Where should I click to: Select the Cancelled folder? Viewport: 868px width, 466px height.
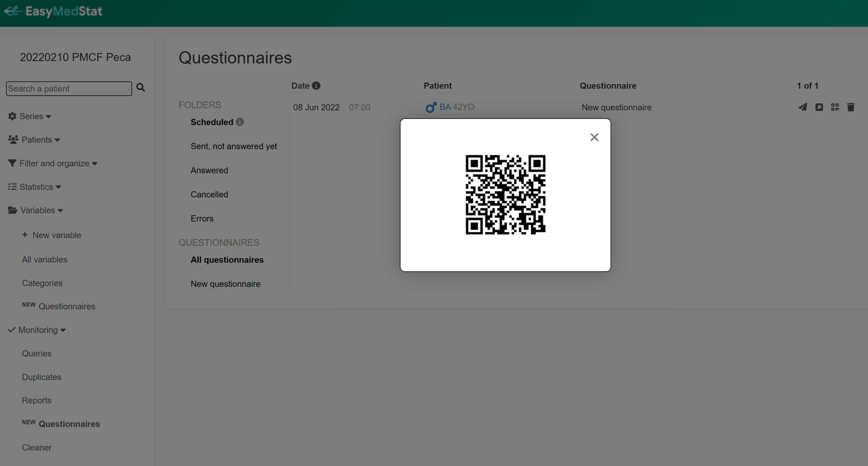point(209,194)
